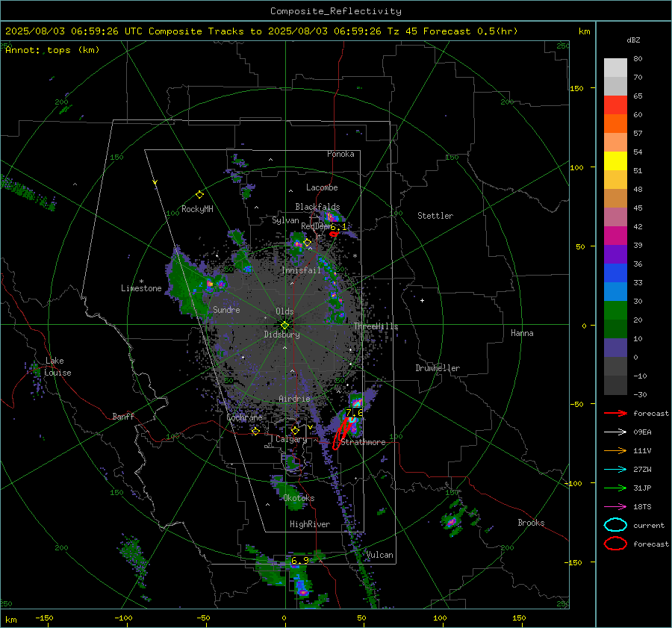This screenshot has width=672, height=628.
Task: Click the Stettler town label
Action: (435, 216)
